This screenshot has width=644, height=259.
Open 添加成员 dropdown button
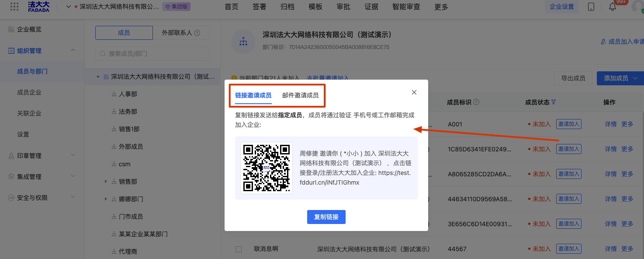pos(620,78)
